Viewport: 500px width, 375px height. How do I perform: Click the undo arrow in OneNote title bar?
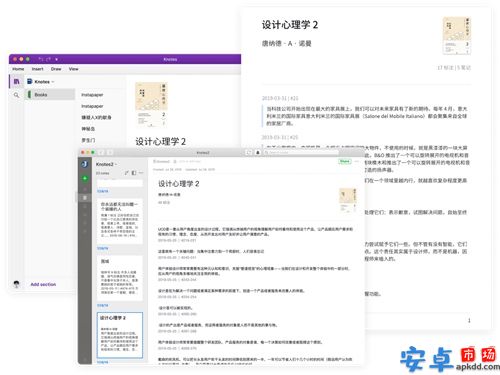point(41,59)
